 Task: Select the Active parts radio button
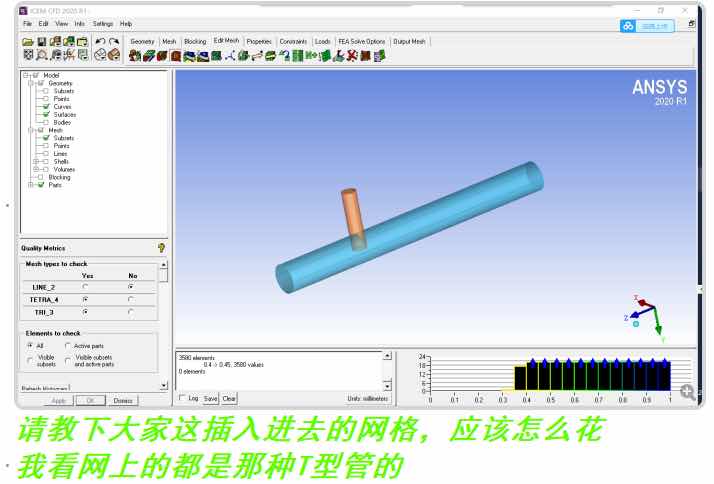pyautogui.click(x=68, y=346)
